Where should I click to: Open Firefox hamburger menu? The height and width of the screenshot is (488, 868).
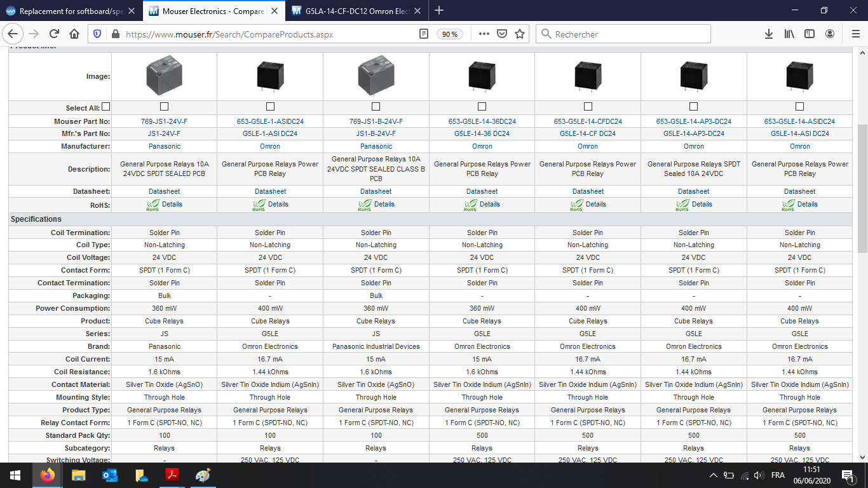855,34
